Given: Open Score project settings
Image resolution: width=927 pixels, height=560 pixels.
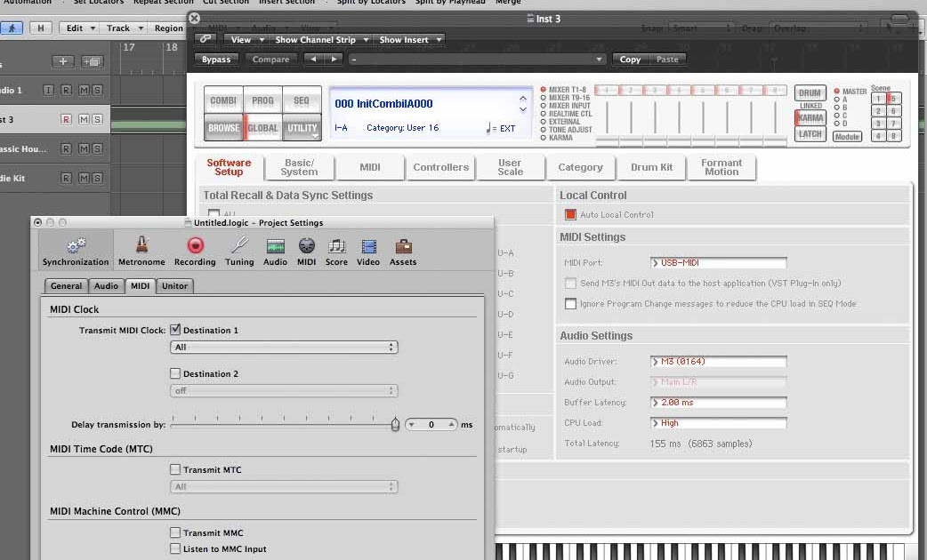Looking at the screenshot, I should point(336,251).
